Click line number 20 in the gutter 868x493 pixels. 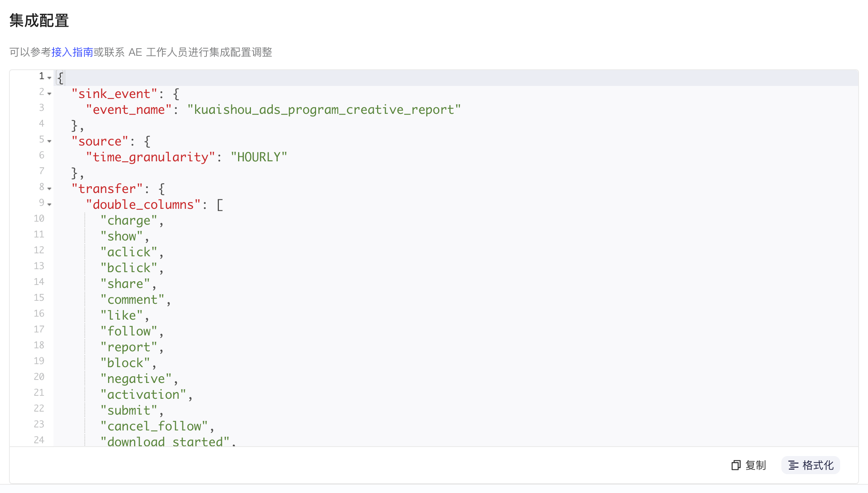[x=39, y=377]
